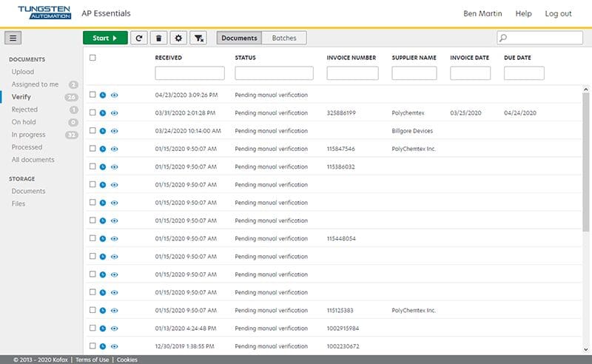Click clock icon for invoice 1002915984 row

click(103, 328)
